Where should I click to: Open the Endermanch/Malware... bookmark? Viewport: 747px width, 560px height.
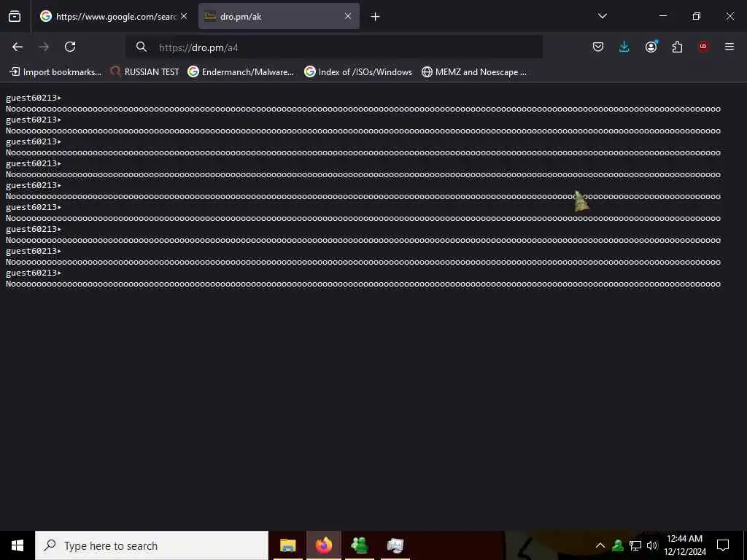pyautogui.click(x=241, y=72)
